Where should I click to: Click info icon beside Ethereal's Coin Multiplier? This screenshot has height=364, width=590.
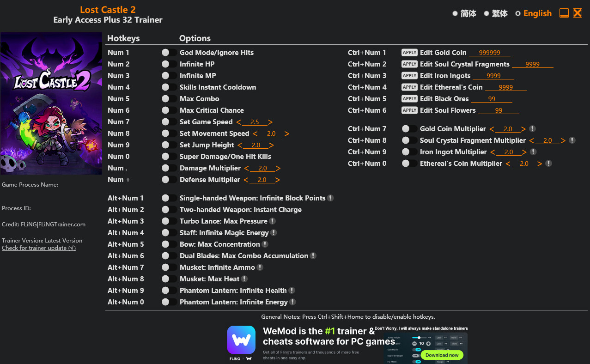[x=548, y=164]
